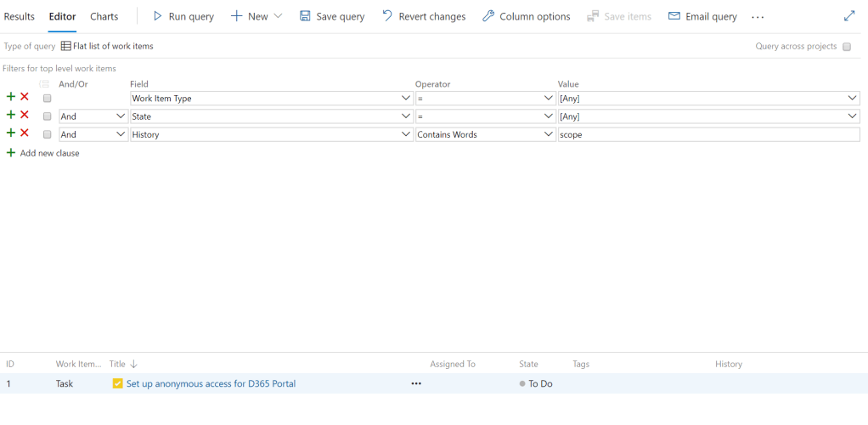Open work item 'Set up anonymous access for D365 Portal'
This screenshot has height=425, width=868.
coord(211,384)
